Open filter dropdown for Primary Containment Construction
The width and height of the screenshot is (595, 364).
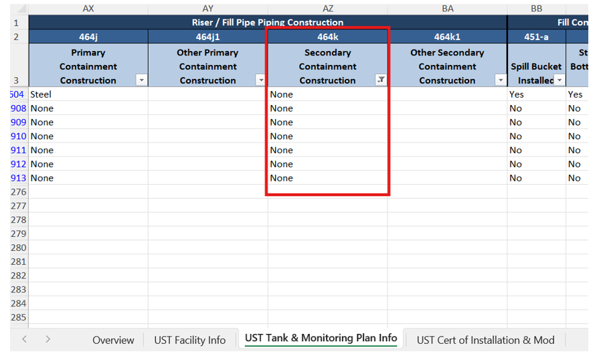(141, 80)
